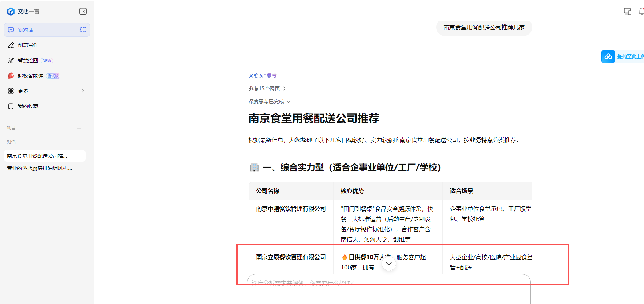Expand 参考15个网页 references

pos(267,88)
